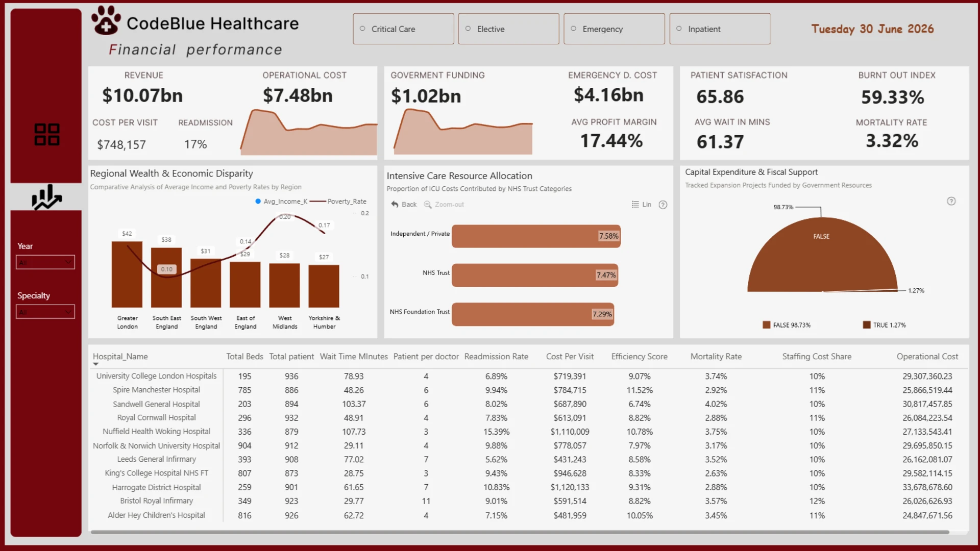980x551 pixels.
Task: Select the bar chart analytics sidebar icon
Action: pyautogui.click(x=46, y=197)
